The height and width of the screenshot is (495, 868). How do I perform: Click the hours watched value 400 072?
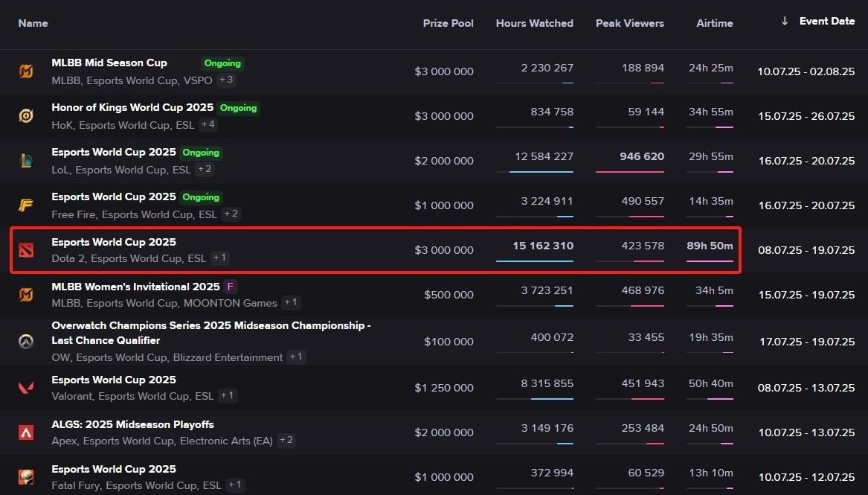coord(552,337)
